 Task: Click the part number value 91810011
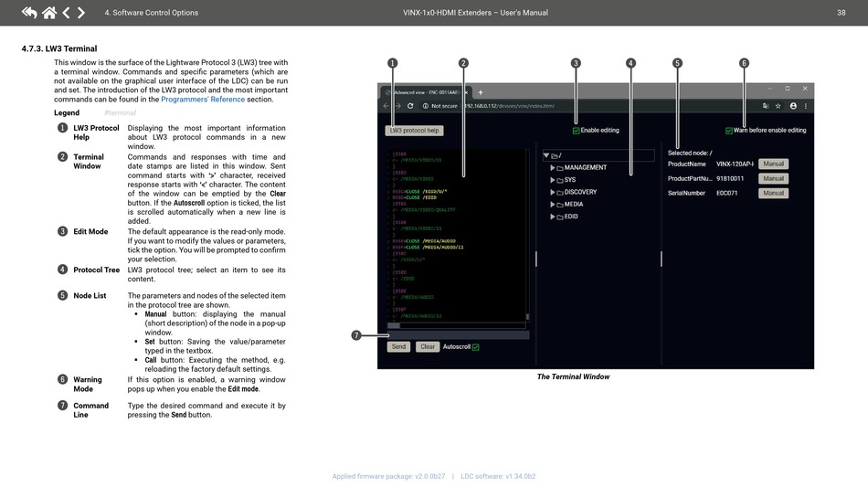[x=730, y=179]
